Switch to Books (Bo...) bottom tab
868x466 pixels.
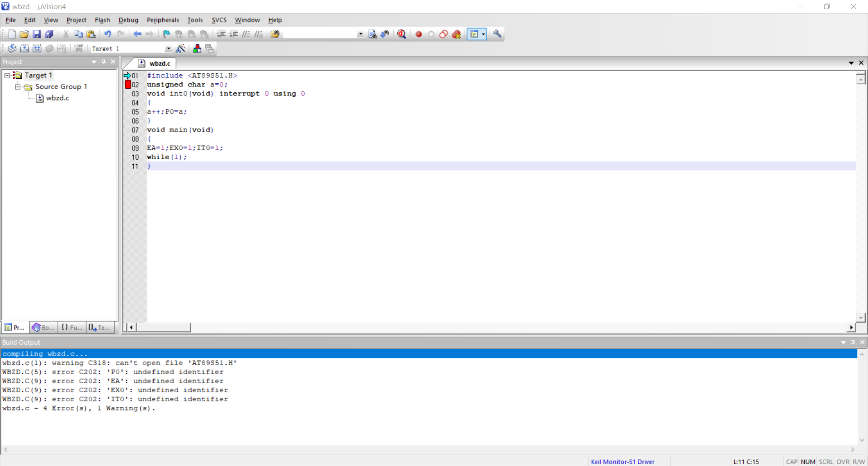coord(44,328)
